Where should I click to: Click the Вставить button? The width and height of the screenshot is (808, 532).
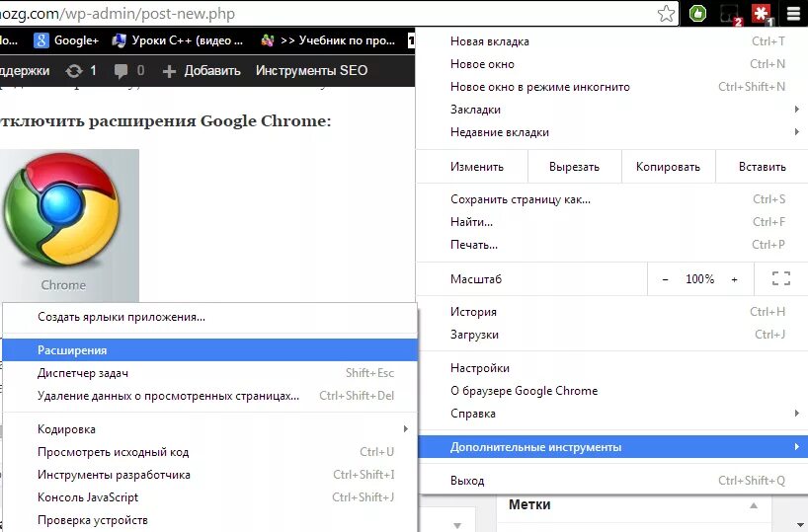point(763,167)
